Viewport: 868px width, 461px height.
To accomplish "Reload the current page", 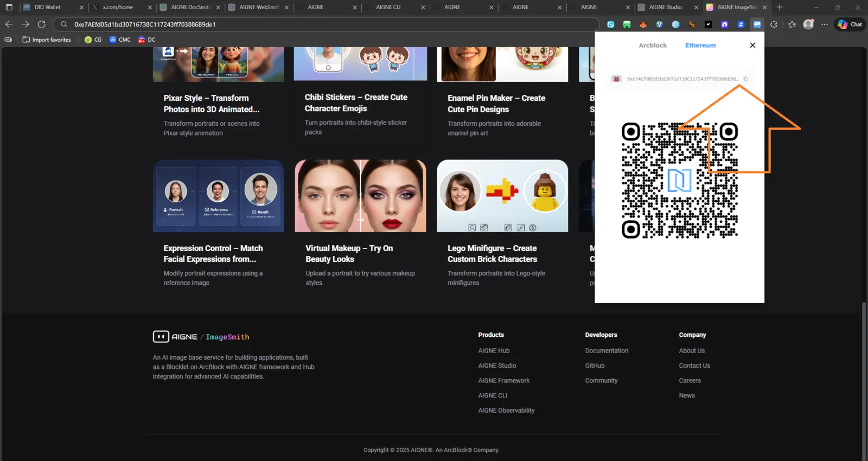I will (41, 24).
